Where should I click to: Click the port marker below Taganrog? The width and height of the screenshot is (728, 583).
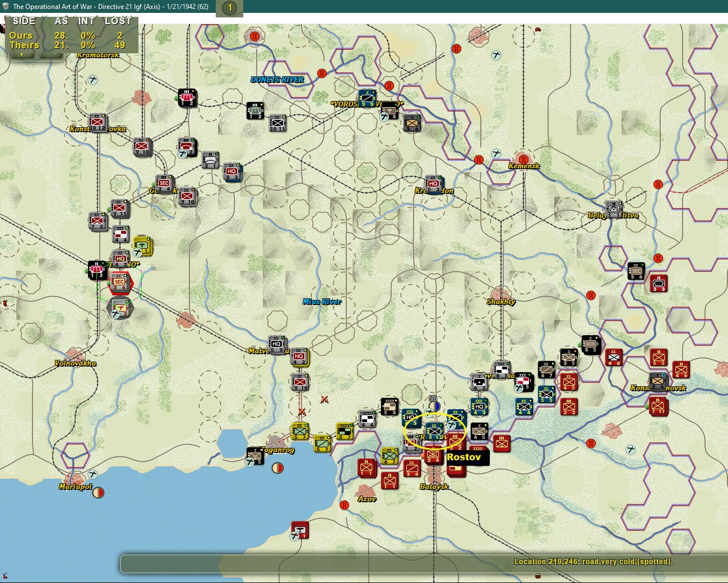click(277, 468)
